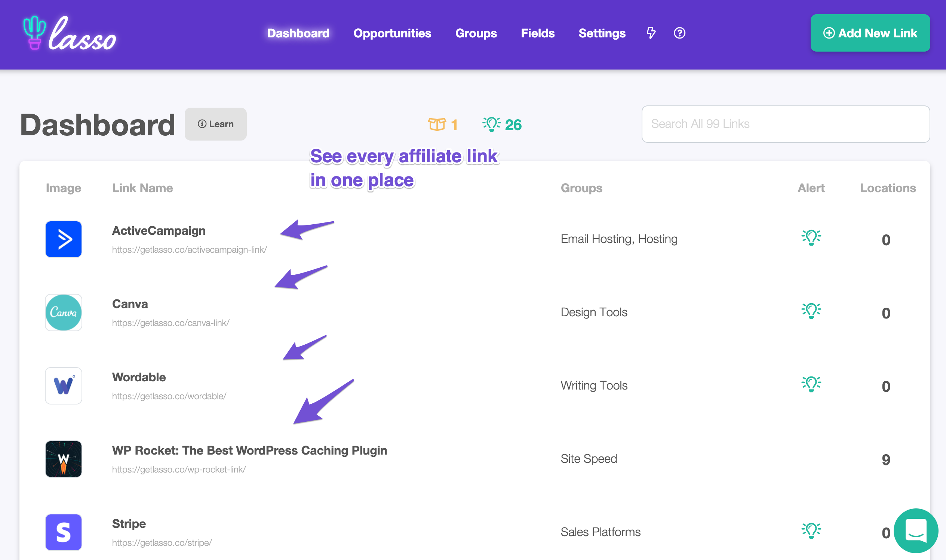Click the Wordable logo image
Image resolution: width=946 pixels, height=560 pixels.
[64, 386]
